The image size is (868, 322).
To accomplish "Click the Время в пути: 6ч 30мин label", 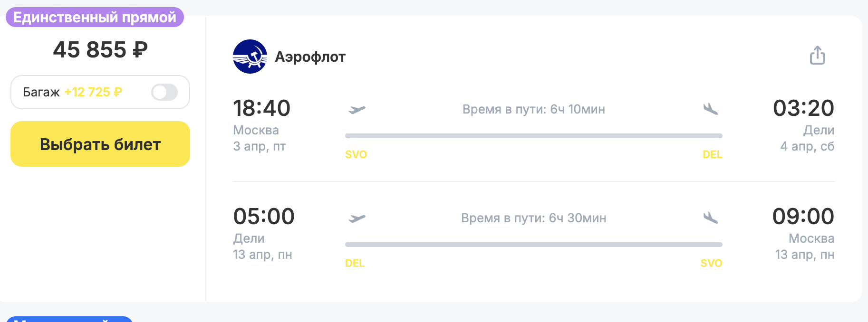I will 533,218.
